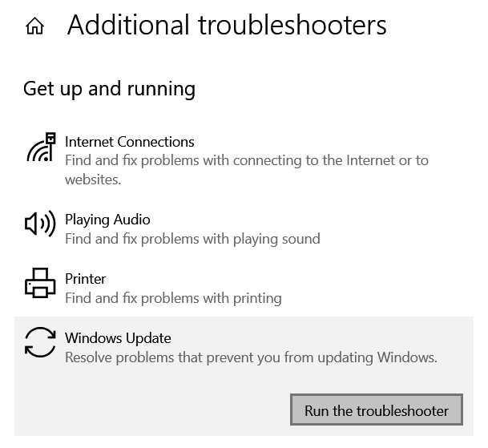Click the Playing Audio speaker icon
Image resolution: width=488 pixels, height=448 pixels.
[40, 225]
